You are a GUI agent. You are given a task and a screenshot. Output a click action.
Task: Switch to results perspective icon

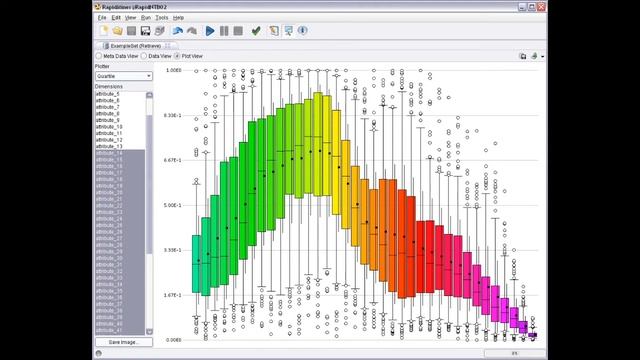point(289,31)
